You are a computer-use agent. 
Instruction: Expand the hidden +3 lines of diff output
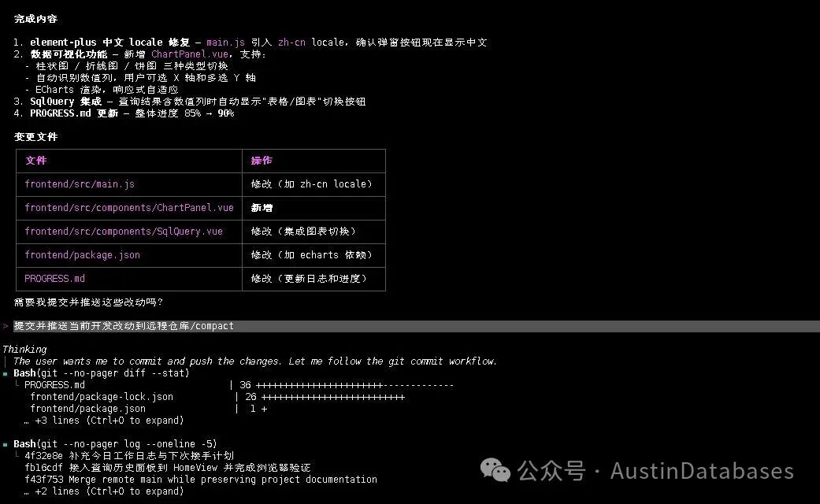[x=104, y=421]
